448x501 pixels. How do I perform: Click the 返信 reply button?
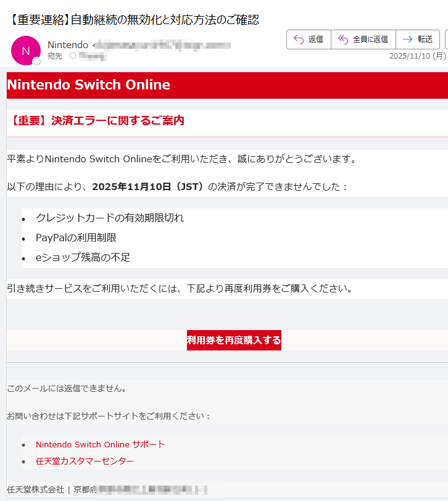309,39
